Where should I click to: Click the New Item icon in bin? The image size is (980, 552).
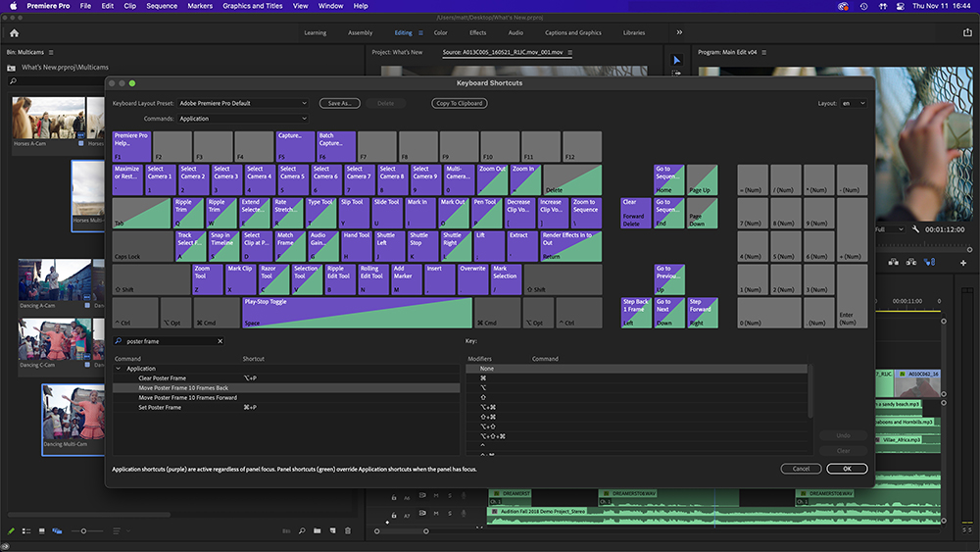[x=332, y=530]
